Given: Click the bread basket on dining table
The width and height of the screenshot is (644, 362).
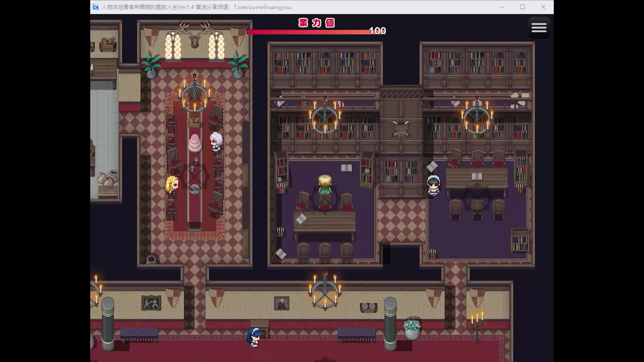Looking at the screenshot, I should [x=194, y=121].
